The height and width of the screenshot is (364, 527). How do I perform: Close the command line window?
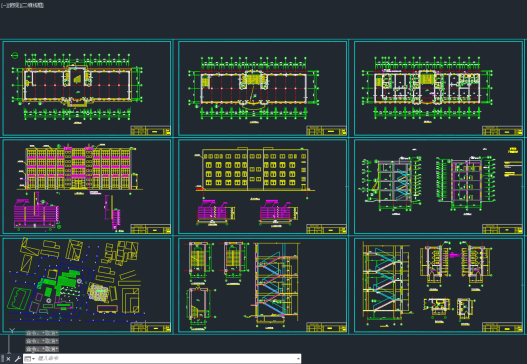[8, 359]
